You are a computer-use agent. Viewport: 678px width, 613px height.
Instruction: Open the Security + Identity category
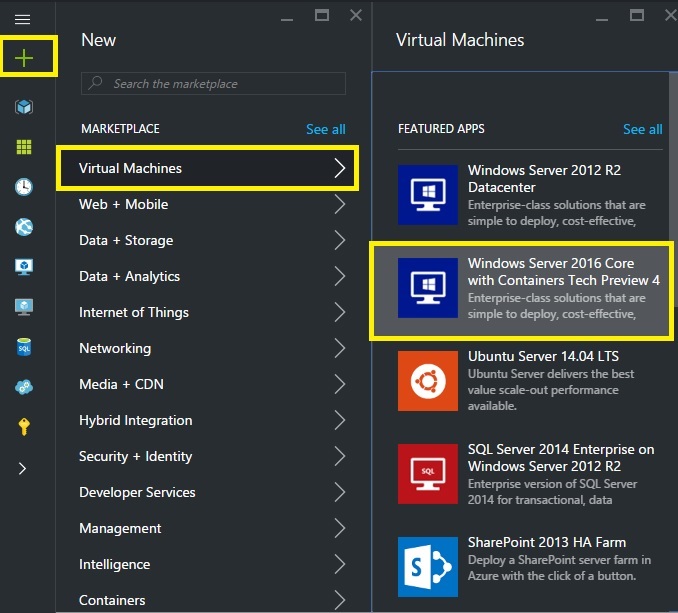(x=136, y=457)
